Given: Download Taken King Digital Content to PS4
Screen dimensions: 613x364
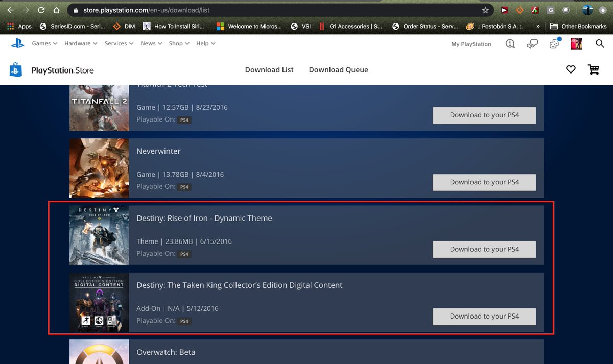Looking at the screenshot, I should (484, 317).
